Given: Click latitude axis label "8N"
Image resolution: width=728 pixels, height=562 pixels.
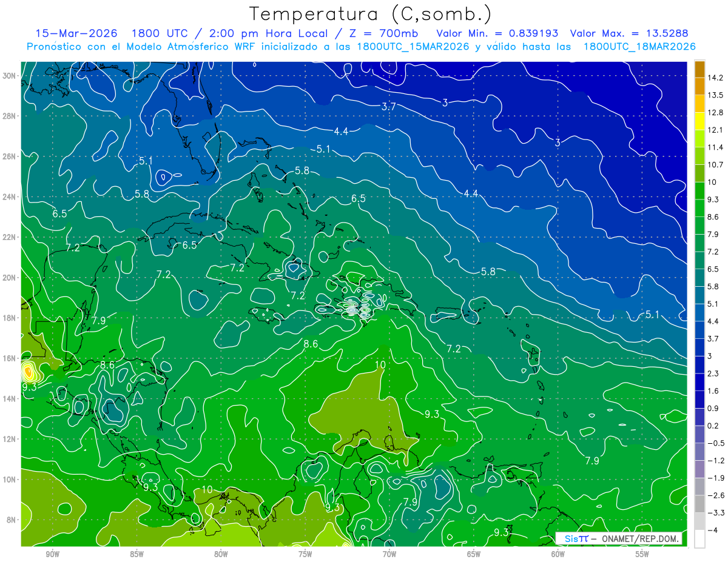Looking at the screenshot, I should 11,520.
